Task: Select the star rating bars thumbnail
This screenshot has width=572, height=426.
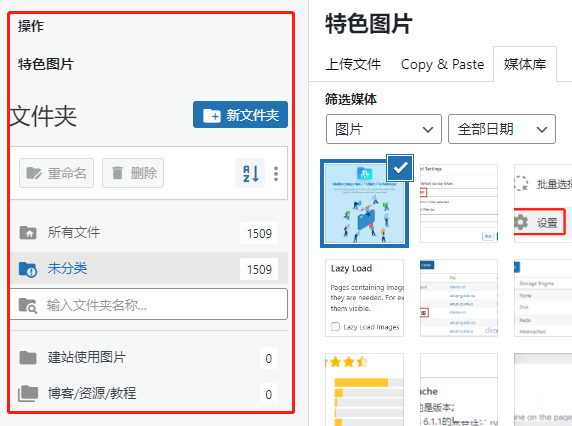Action: [x=364, y=390]
